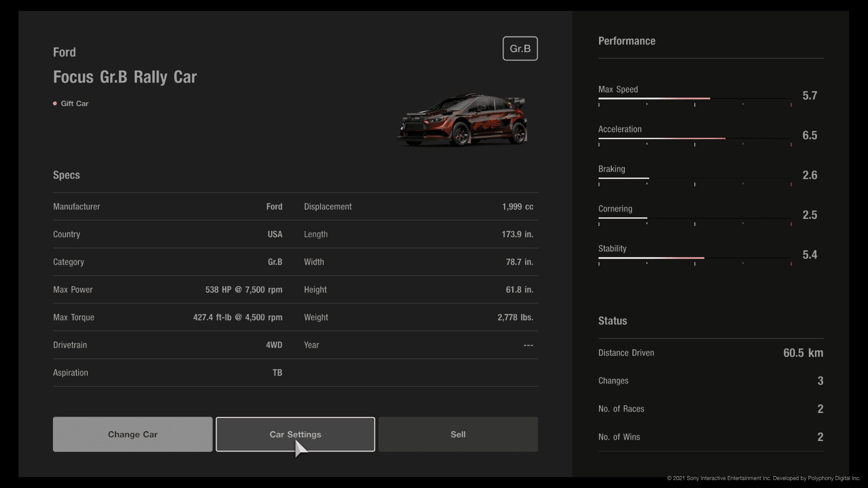Click the Height value '61.8 in.'
868x488 pixels.
tap(519, 290)
